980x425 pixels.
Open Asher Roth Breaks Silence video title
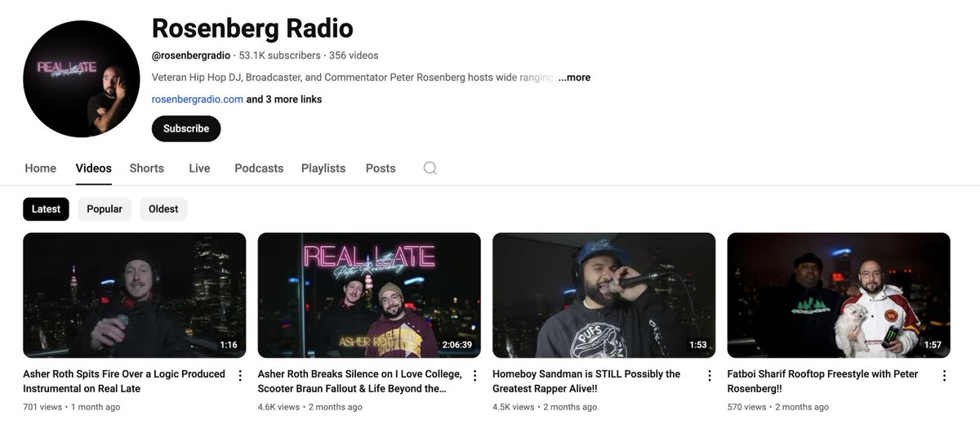360,381
